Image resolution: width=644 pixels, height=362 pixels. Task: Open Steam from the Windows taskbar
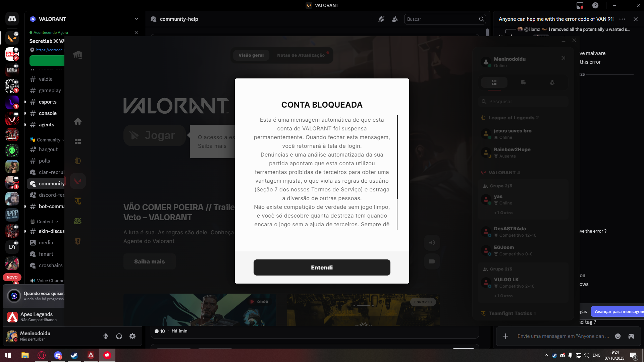(x=74, y=355)
